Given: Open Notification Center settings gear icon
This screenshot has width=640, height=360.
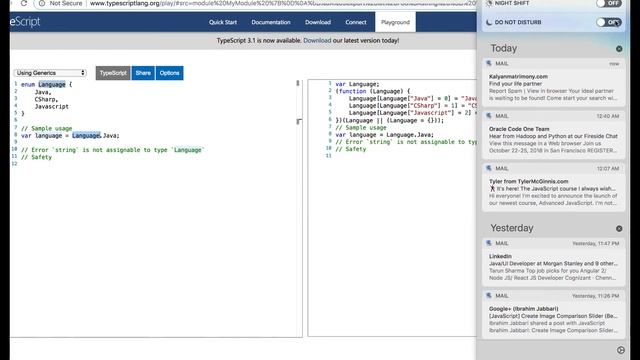Looking at the screenshot, I should [x=621, y=350].
